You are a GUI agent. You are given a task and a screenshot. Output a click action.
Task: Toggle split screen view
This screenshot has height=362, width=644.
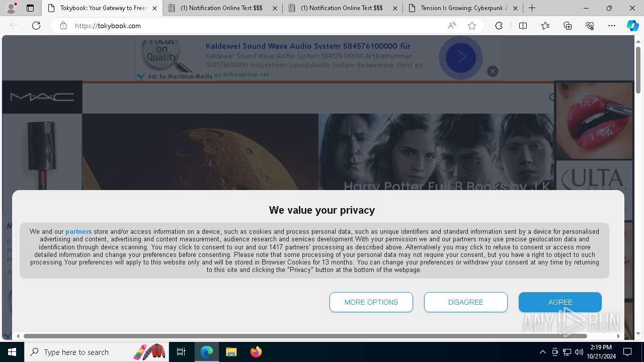click(x=523, y=26)
